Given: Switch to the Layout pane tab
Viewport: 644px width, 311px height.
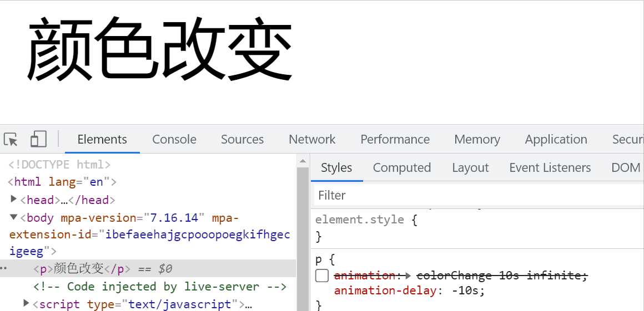Looking at the screenshot, I should pos(470,168).
